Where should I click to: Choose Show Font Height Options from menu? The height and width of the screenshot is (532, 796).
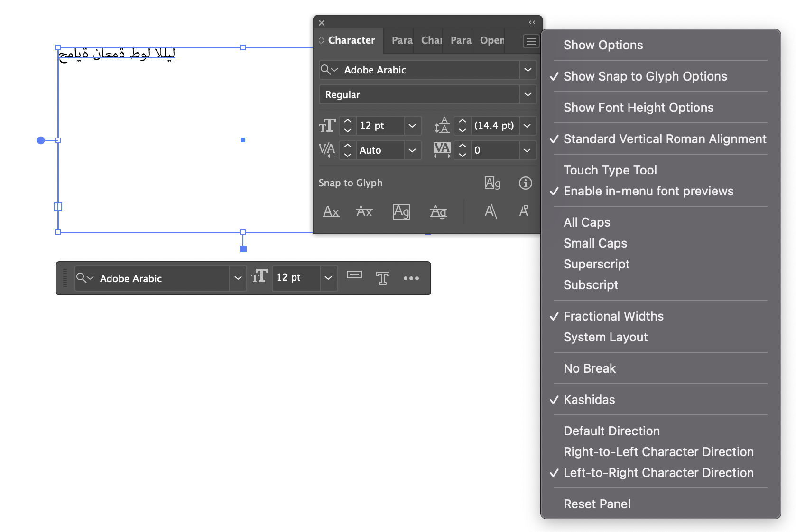tap(638, 108)
